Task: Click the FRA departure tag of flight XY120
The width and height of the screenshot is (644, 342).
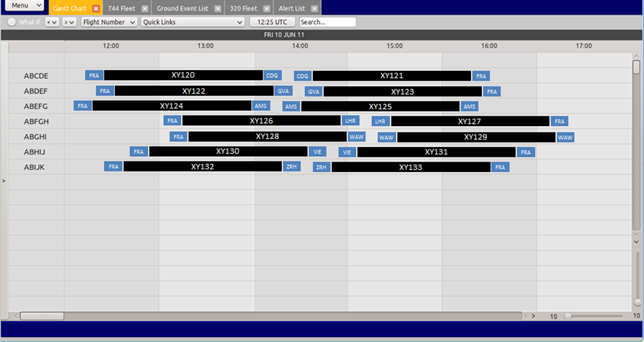Action: tap(94, 75)
